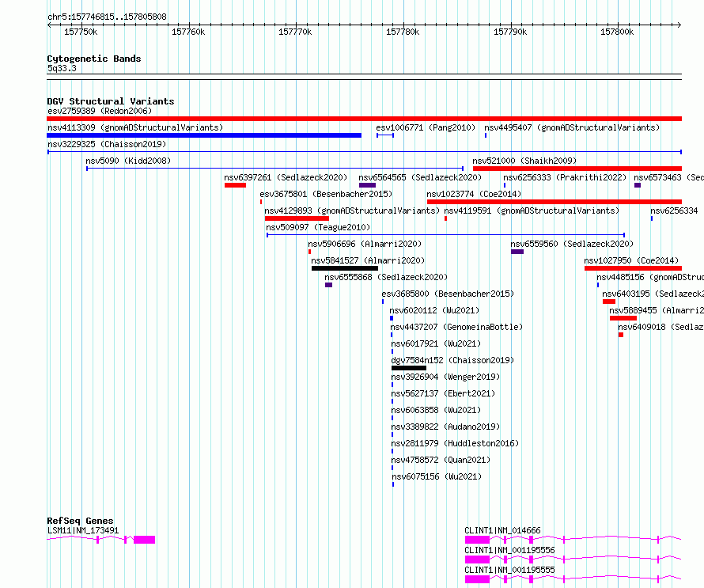The width and height of the screenshot is (704, 588).
Task: Select the CLINT1|NM_001195555 transcript label
Action: click(509, 570)
